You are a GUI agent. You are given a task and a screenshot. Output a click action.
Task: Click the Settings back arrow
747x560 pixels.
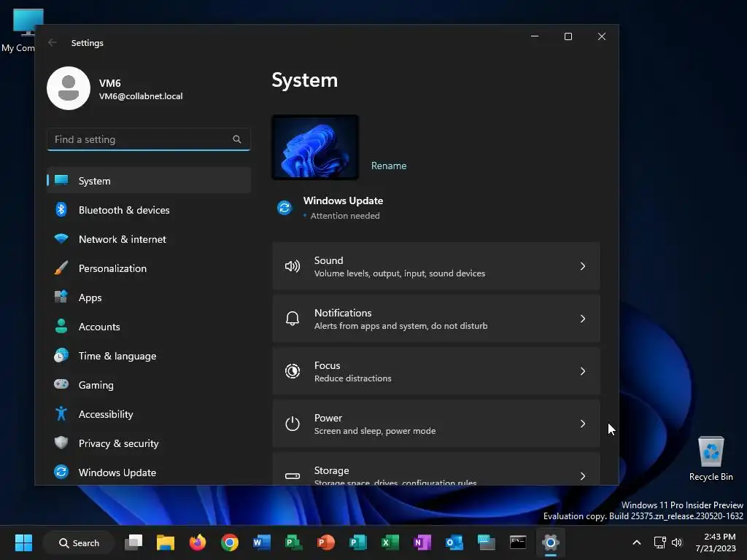point(53,42)
